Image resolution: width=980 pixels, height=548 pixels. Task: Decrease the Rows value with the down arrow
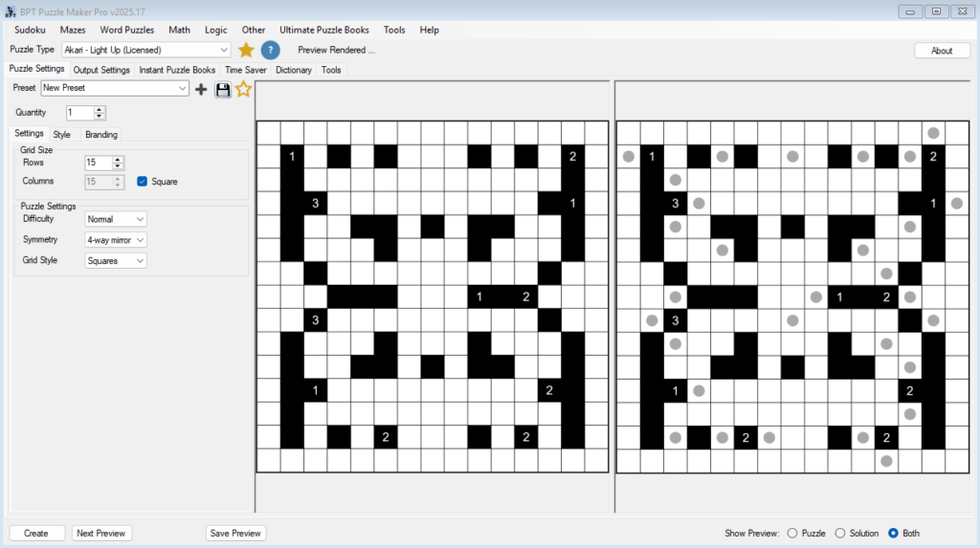(x=119, y=166)
